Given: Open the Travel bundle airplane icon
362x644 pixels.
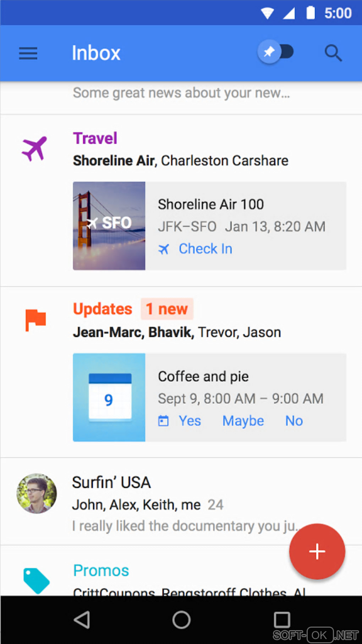Looking at the screenshot, I should (x=34, y=149).
